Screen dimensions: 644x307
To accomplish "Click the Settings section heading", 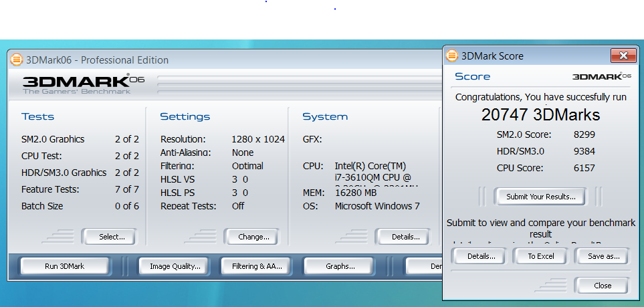I will pos(185,117).
